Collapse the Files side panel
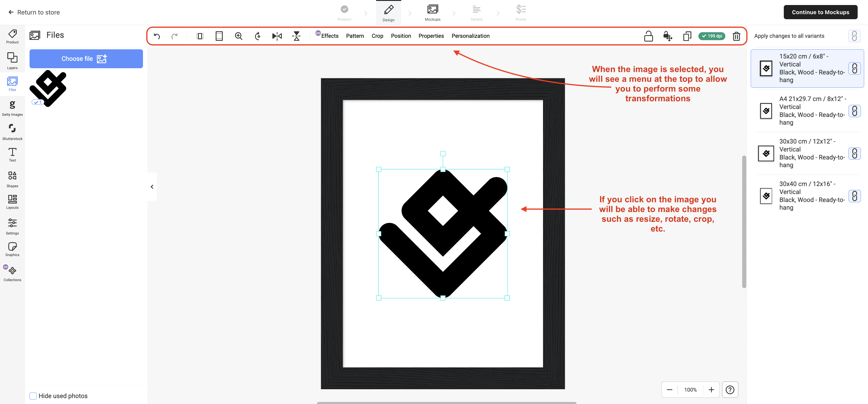The height and width of the screenshot is (404, 868). [x=152, y=187]
